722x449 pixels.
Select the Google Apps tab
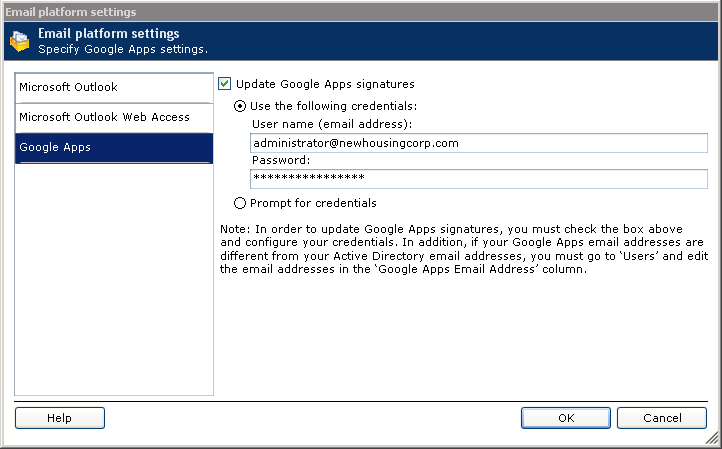114,148
